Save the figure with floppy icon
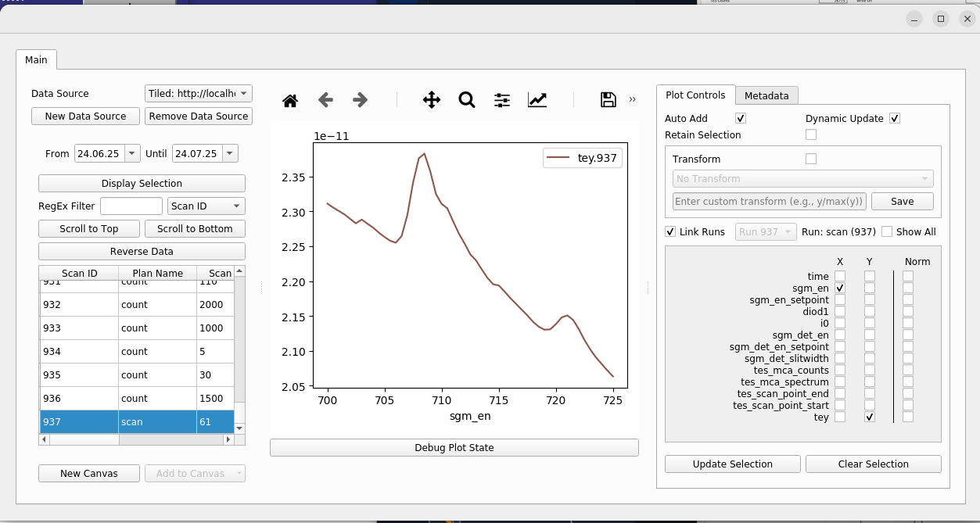This screenshot has width=980, height=523. pos(608,100)
